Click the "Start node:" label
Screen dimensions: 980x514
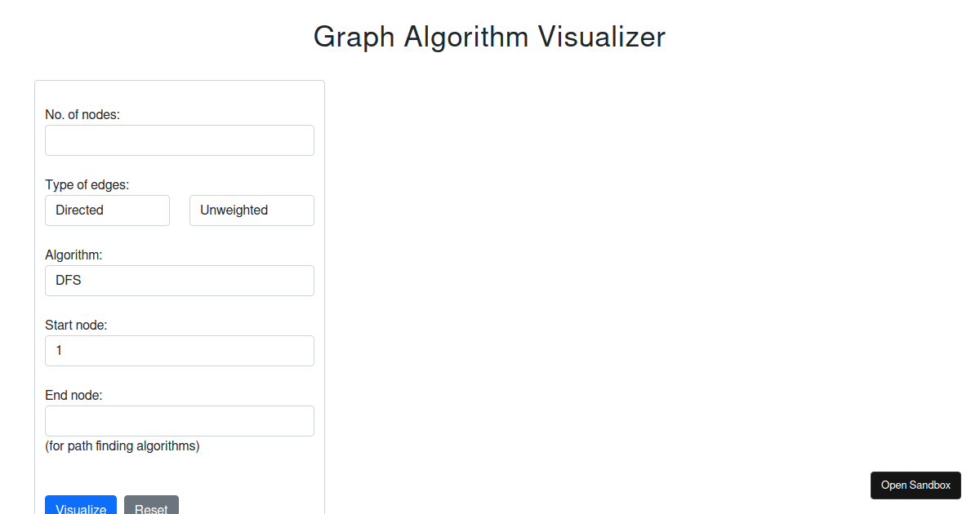(x=76, y=325)
